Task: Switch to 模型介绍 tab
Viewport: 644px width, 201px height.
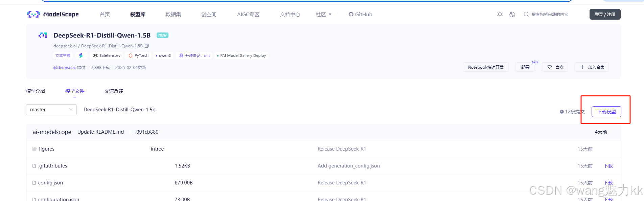Action: pos(36,91)
